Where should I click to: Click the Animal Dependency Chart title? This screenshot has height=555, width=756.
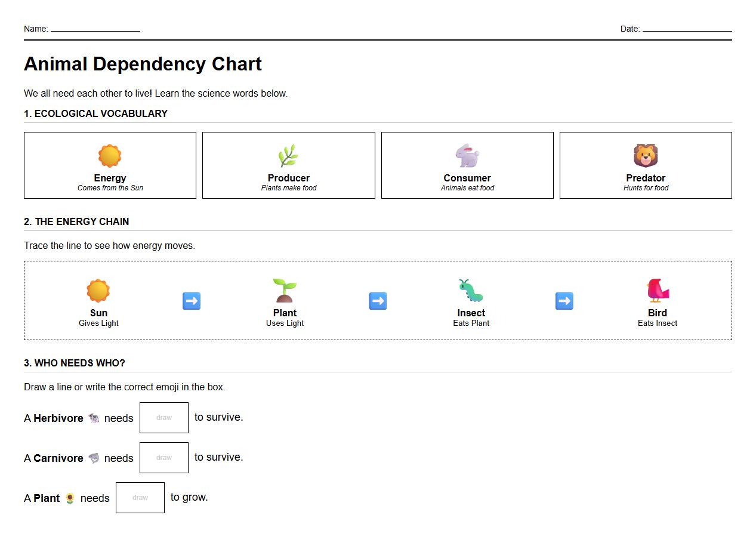tap(143, 64)
